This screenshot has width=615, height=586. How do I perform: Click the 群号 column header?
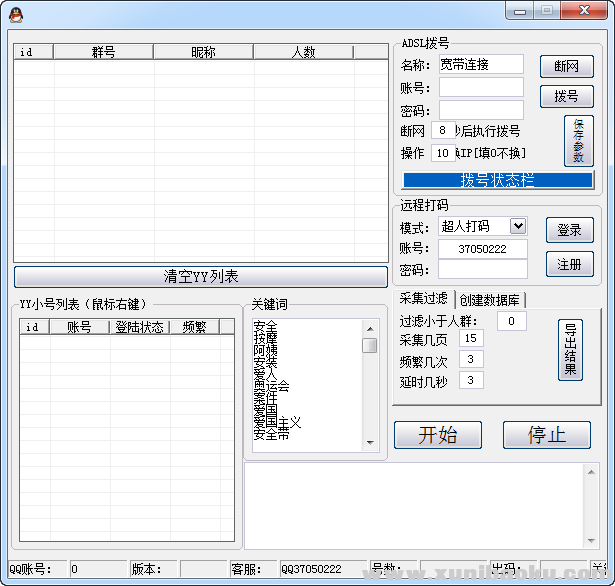[x=104, y=52]
